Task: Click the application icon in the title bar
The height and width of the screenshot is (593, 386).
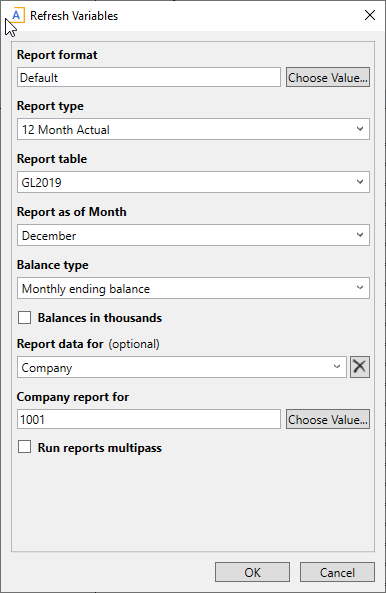Action: click(17, 16)
